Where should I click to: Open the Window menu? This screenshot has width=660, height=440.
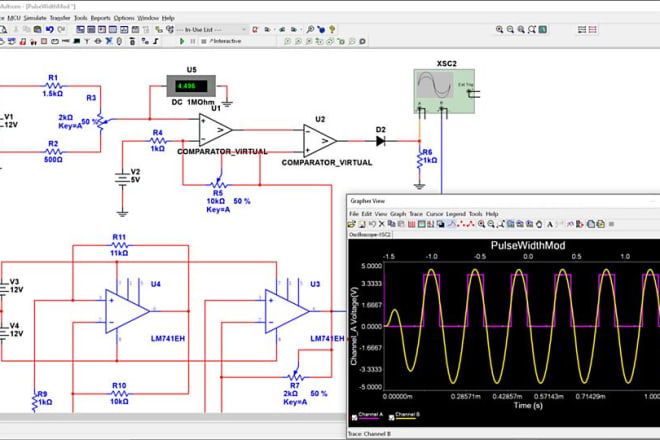click(x=148, y=18)
